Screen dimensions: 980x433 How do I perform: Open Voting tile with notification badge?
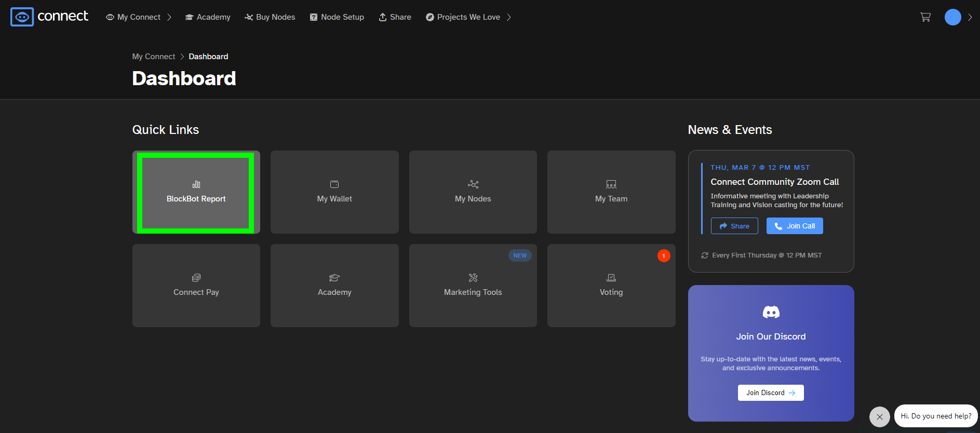(611, 286)
